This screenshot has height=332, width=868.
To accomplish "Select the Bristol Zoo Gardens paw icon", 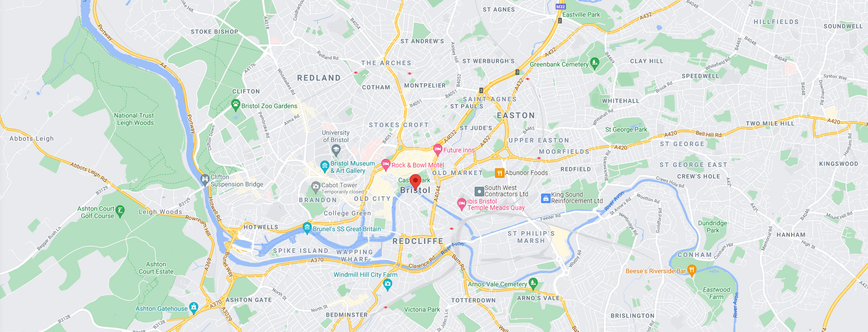I will (x=236, y=105).
